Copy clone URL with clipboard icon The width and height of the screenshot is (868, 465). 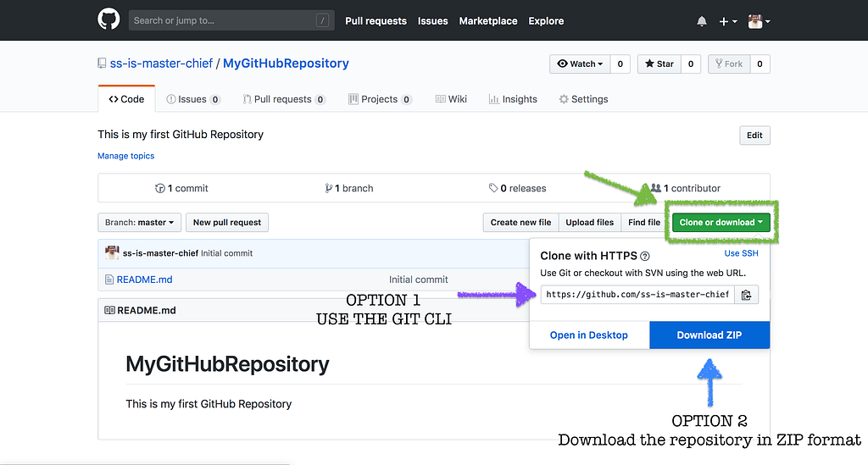click(746, 295)
